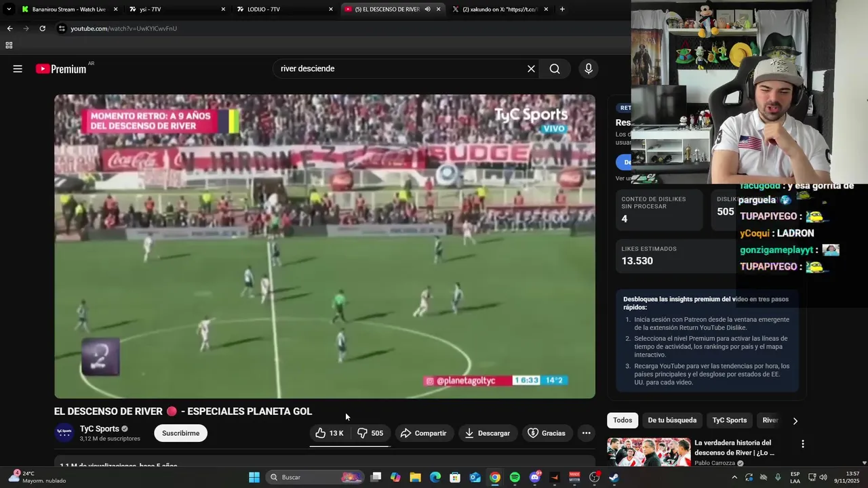
Task: Select 'De tu búsqueda' filter chip
Action: point(672,420)
